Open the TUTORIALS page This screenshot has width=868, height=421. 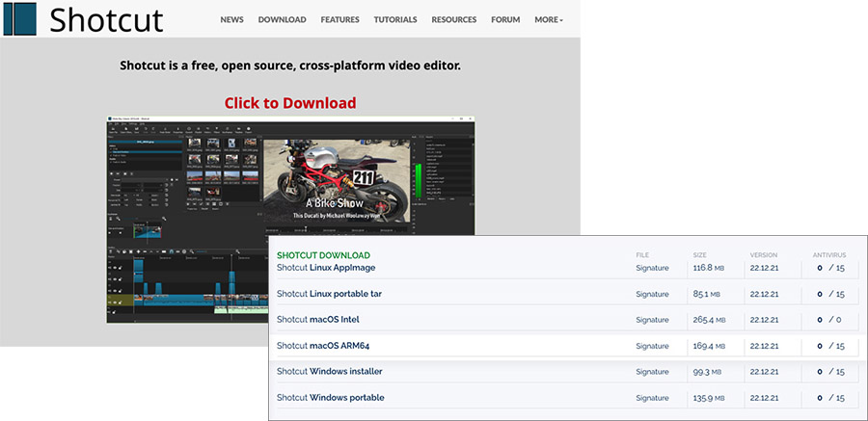click(x=395, y=19)
